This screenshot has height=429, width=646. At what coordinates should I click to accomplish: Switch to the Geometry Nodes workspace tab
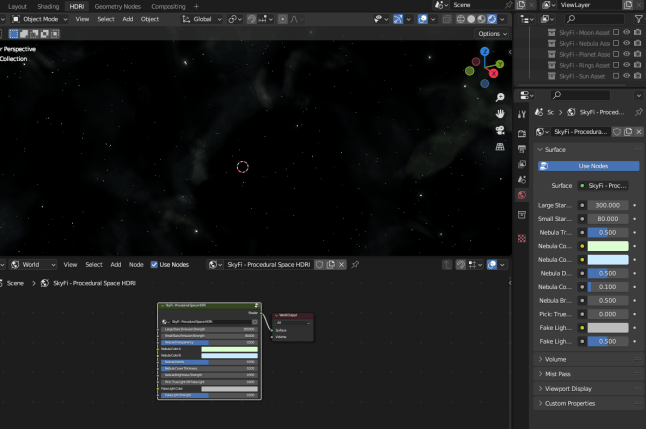tap(119, 6)
